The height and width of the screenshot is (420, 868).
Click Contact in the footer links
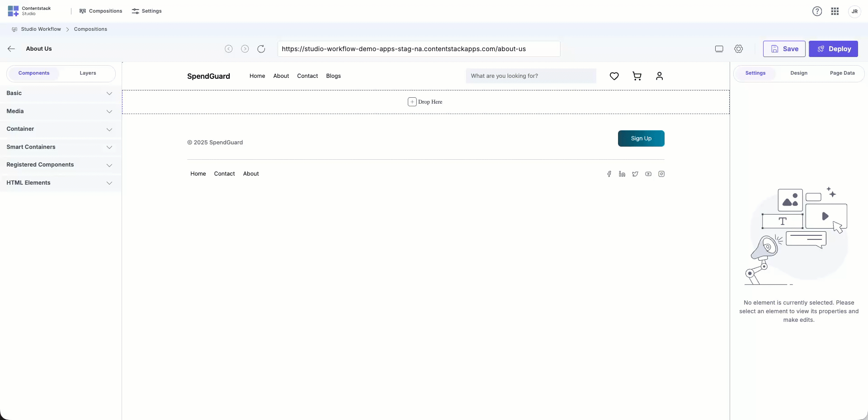click(x=225, y=174)
